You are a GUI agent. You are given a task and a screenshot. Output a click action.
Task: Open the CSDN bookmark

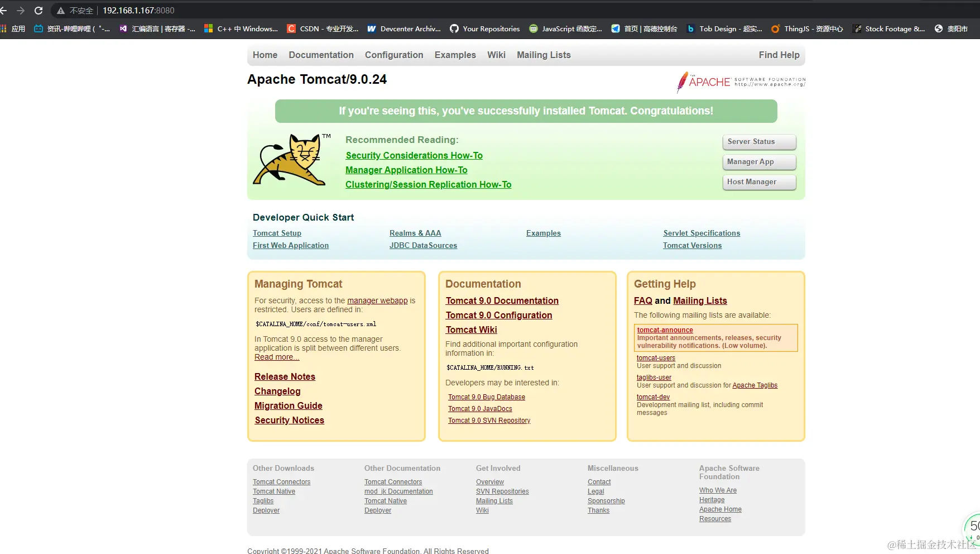point(323,28)
